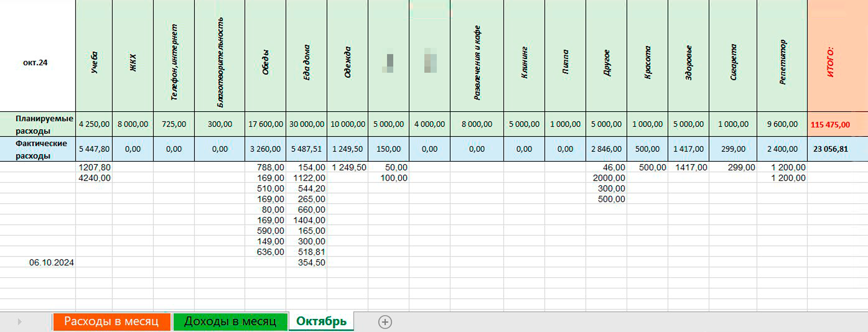
Task: Select the Телефон, интернет header cell
Action: (174, 56)
